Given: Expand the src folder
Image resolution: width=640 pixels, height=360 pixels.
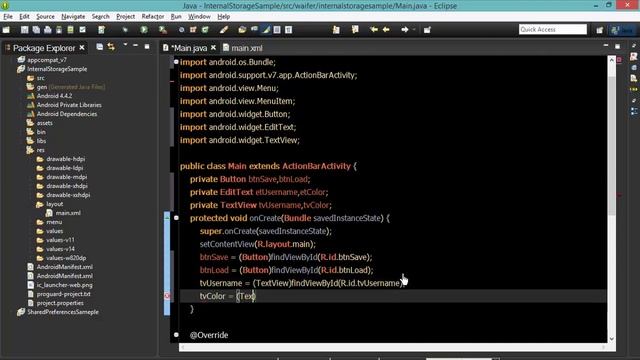Looking at the screenshot, I should (x=40, y=78).
